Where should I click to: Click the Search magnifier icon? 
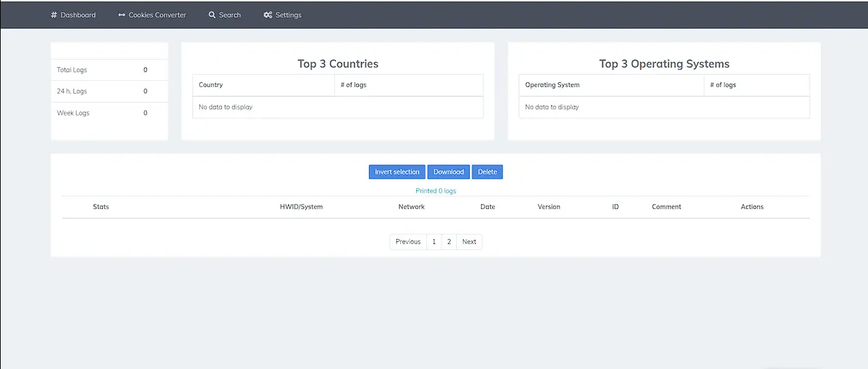pos(212,15)
